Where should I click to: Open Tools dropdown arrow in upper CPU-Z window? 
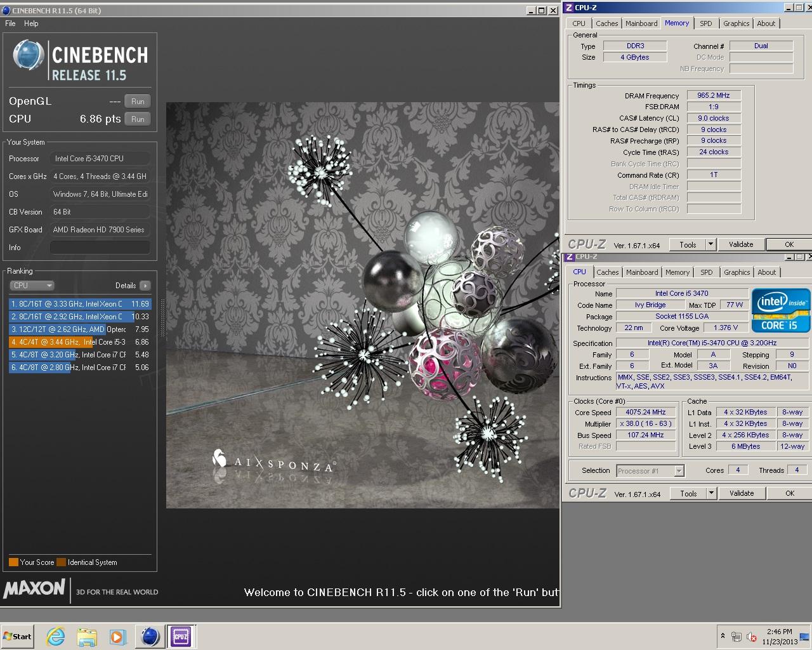[x=710, y=244]
